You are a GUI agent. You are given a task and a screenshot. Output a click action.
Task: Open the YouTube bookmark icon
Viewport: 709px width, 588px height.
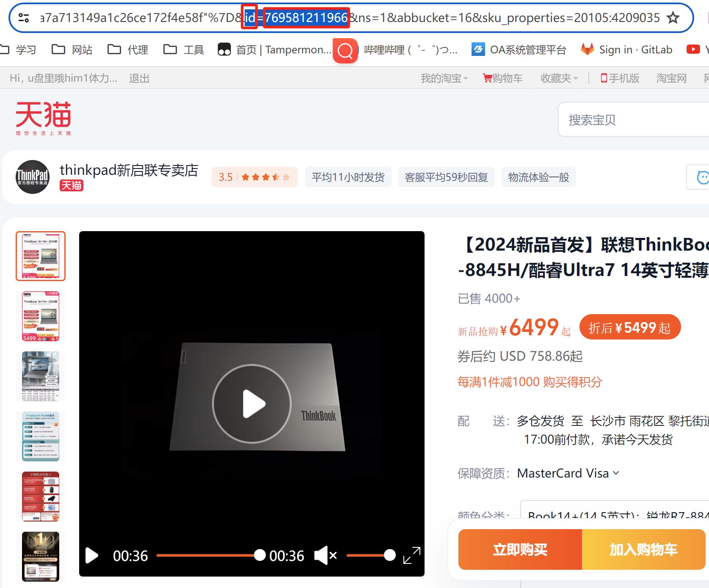[693, 50]
